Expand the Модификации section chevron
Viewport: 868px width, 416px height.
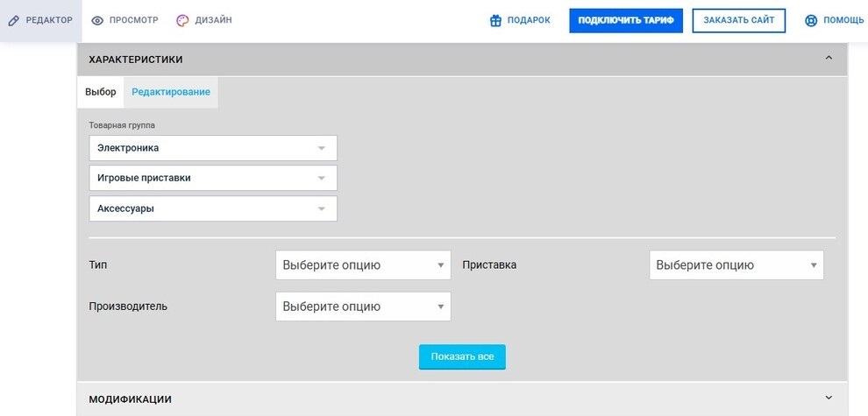pos(829,398)
